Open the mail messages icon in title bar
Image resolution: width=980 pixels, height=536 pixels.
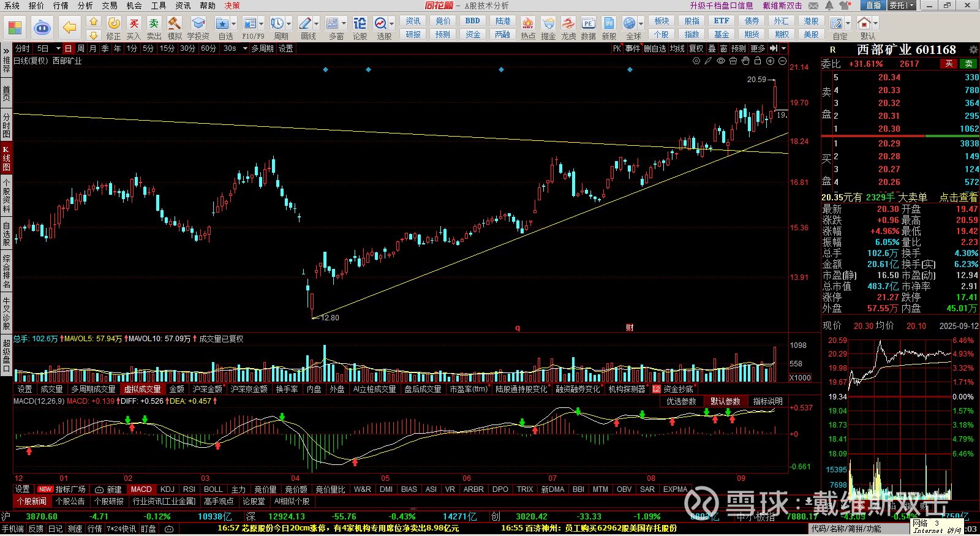click(813, 6)
